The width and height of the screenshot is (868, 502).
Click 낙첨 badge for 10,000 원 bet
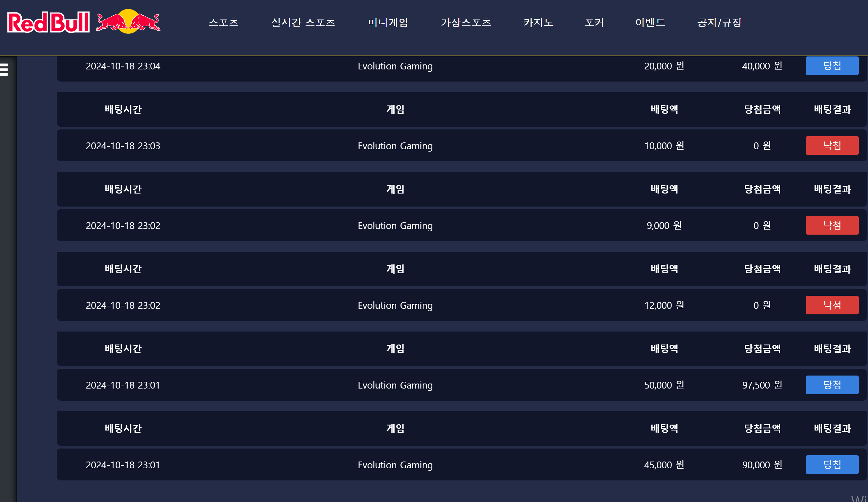pyautogui.click(x=832, y=146)
